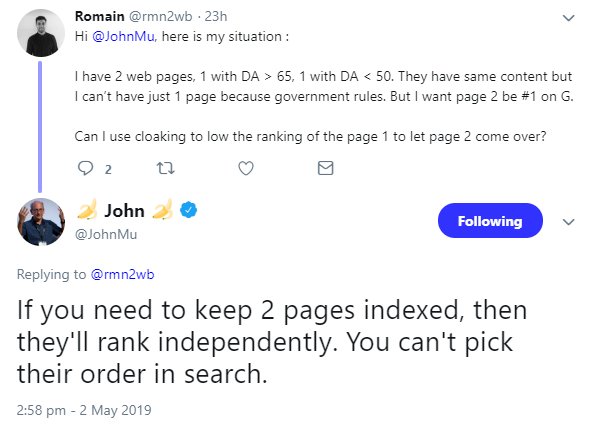The height and width of the screenshot is (427, 606).
Task: Click the envelope direct message icon
Action: coord(325,169)
